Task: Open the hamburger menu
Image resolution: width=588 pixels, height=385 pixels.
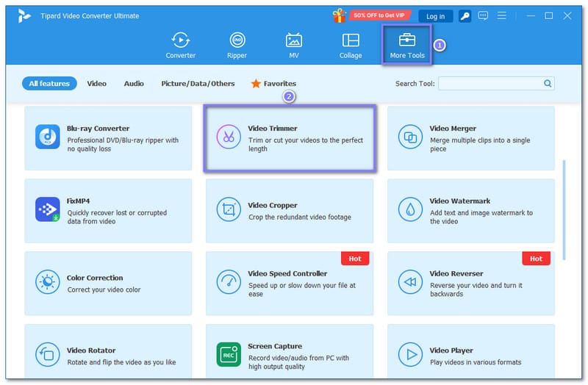Action: [x=502, y=15]
